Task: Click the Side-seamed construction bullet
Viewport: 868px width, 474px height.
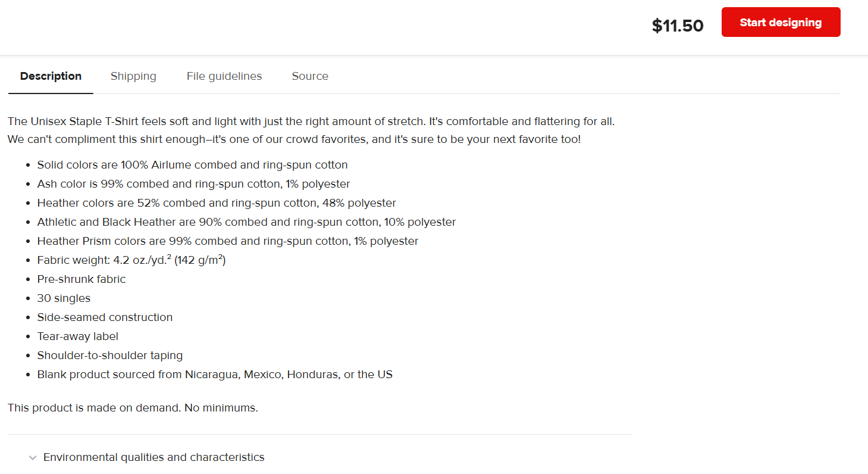Action: tap(105, 317)
